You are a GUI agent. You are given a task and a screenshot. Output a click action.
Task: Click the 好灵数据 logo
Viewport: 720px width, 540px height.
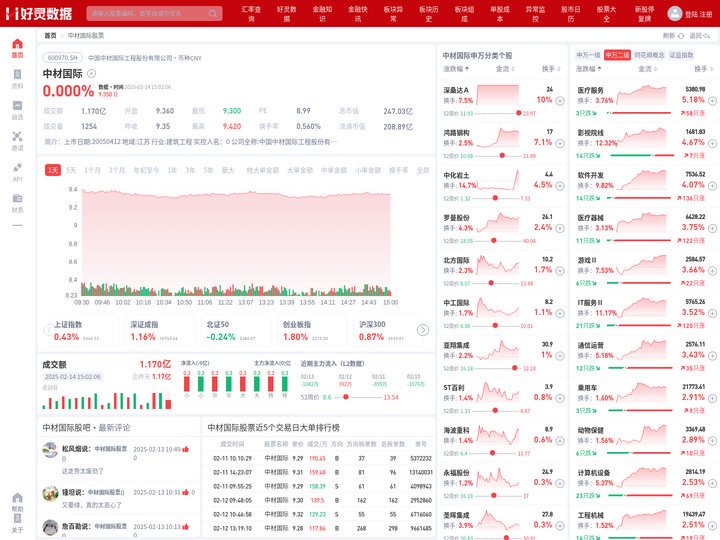[39, 13]
